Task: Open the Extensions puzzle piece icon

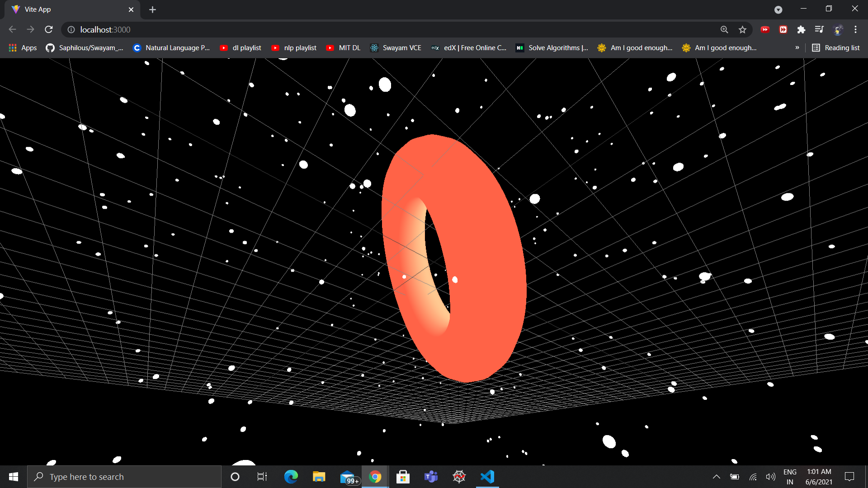Action: point(801,29)
